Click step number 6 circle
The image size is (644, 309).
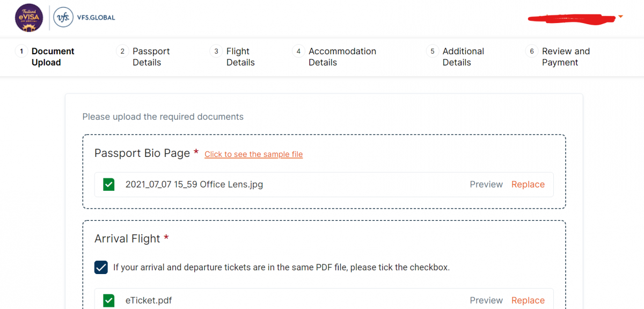(x=531, y=52)
